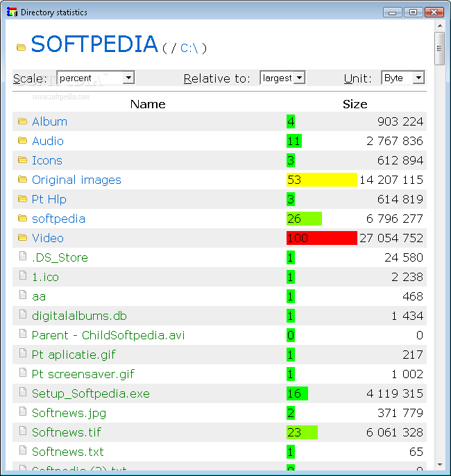Click the size value 27 054 752
Viewport: 451px width, 476px height.
pyautogui.click(x=391, y=238)
